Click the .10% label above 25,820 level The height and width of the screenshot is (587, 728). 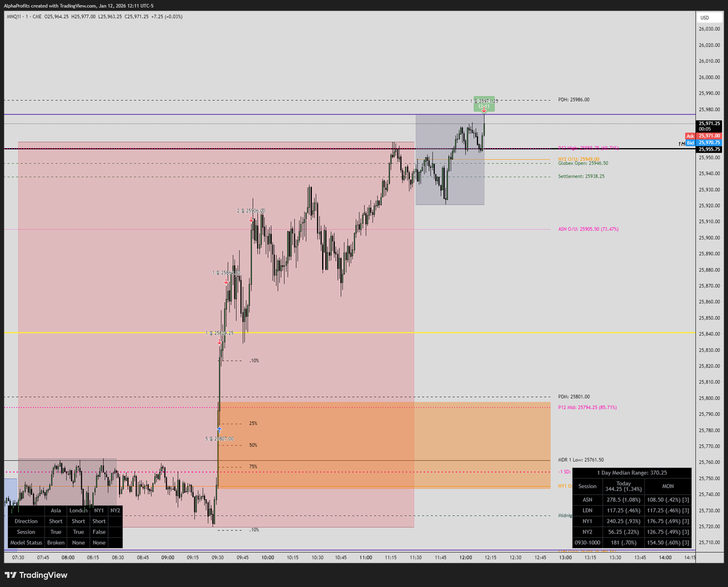(x=254, y=361)
